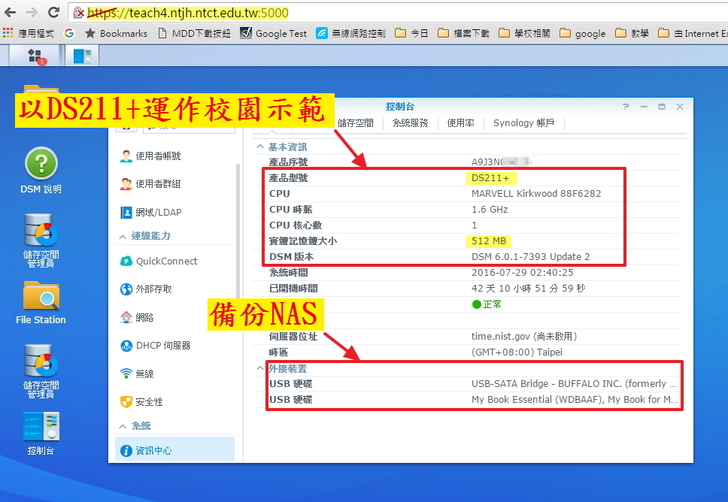Open the 學校相關 bookmark folder
The image size is (728, 502).
point(524,33)
